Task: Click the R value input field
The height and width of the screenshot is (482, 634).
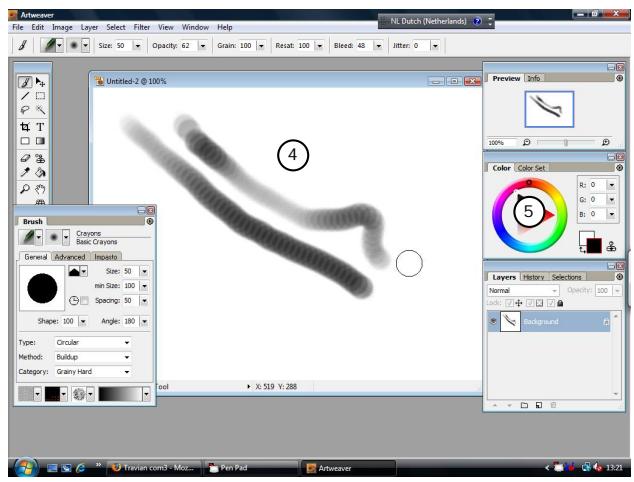Action: tap(597, 185)
